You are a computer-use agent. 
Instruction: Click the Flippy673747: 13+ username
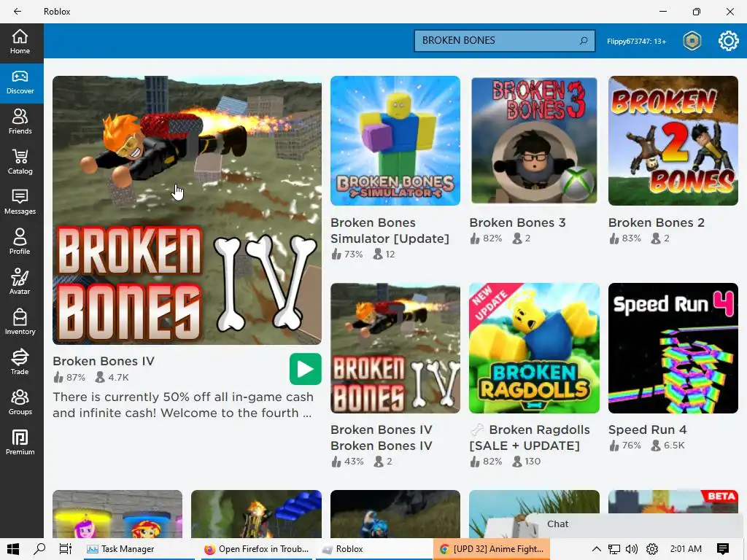point(636,42)
